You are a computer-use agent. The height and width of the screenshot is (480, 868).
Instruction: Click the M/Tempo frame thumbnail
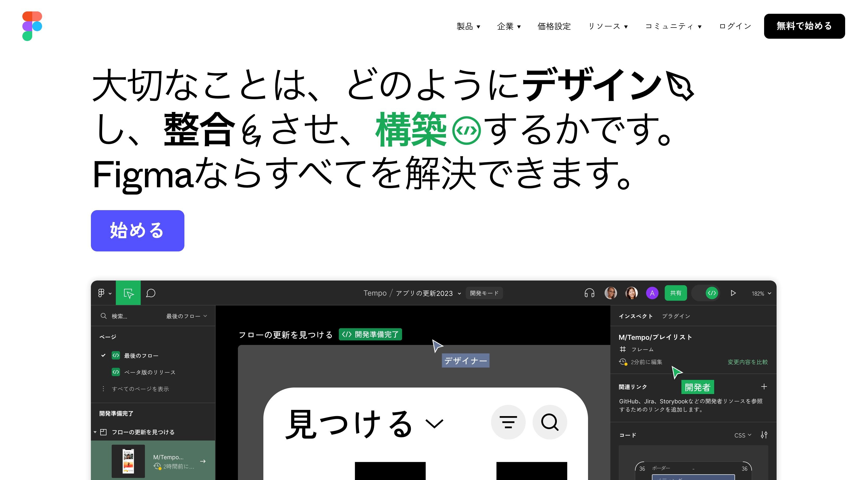click(128, 461)
